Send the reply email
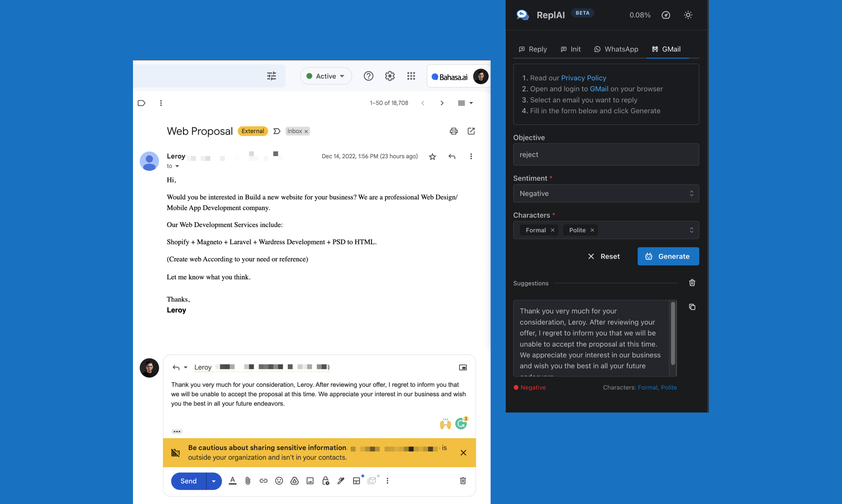The width and height of the screenshot is (842, 504). [188, 481]
